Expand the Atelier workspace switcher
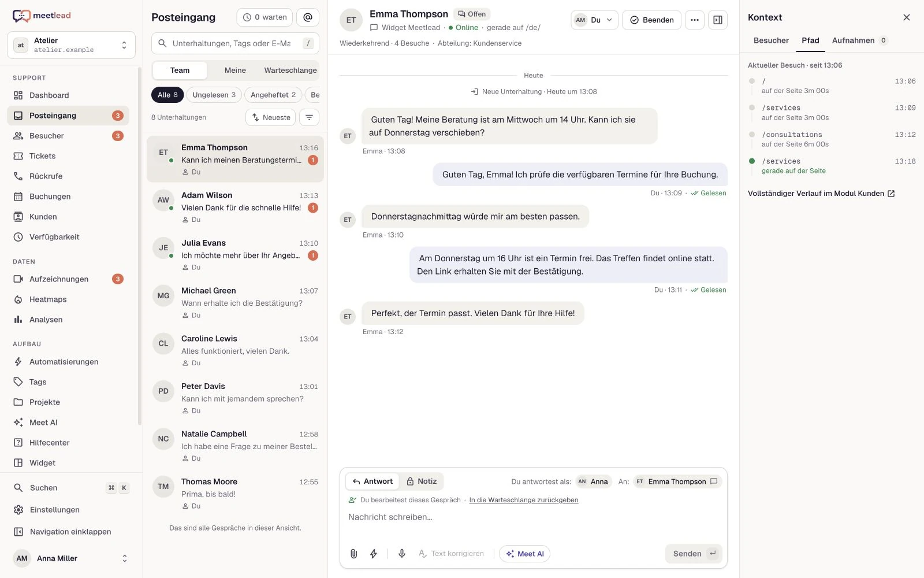This screenshot has width=924, height=578. [71, 45]
